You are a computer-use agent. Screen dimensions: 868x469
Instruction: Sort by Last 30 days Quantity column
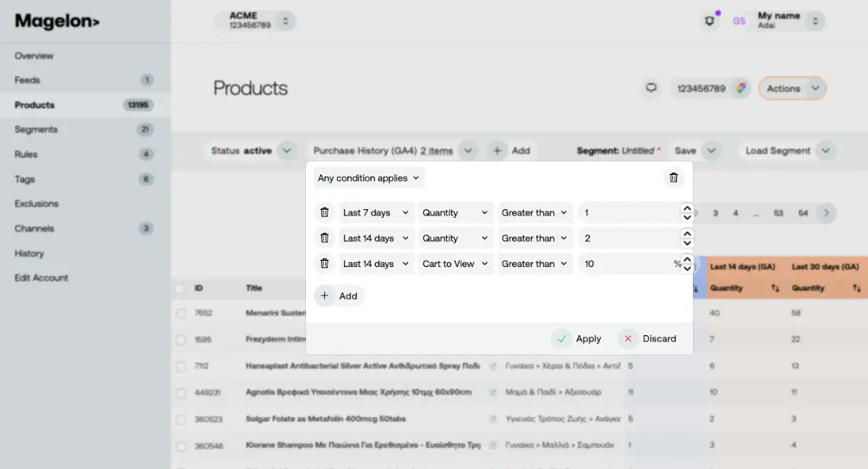point(856,288)
